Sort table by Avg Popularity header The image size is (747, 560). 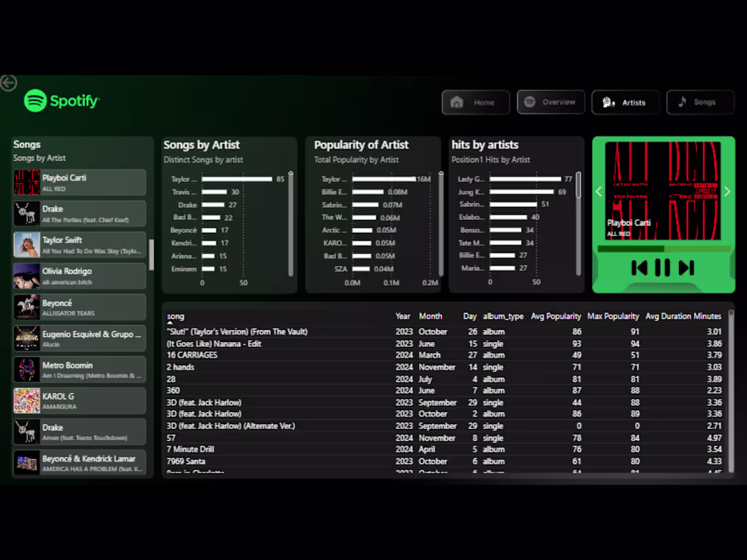click(556, 316)
